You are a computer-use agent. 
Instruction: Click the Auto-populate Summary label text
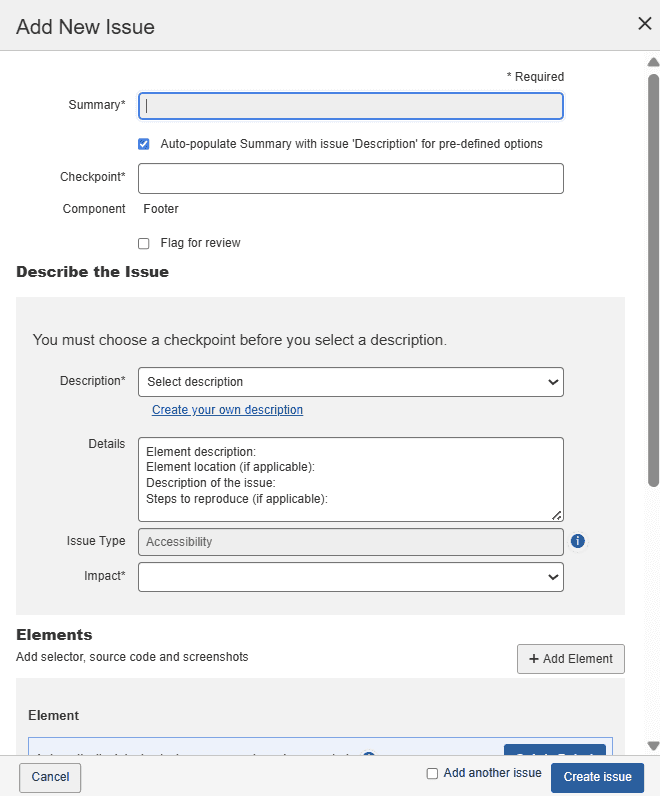point(351,144)
